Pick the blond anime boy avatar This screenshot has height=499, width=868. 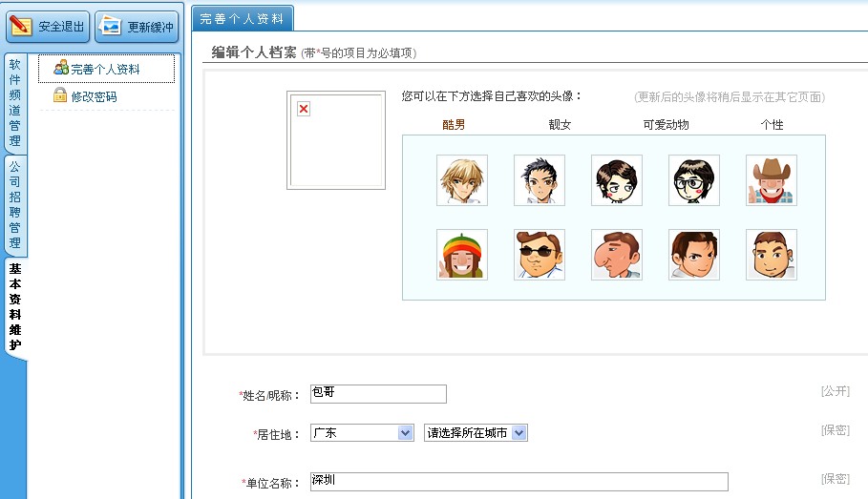pos(462,180)
